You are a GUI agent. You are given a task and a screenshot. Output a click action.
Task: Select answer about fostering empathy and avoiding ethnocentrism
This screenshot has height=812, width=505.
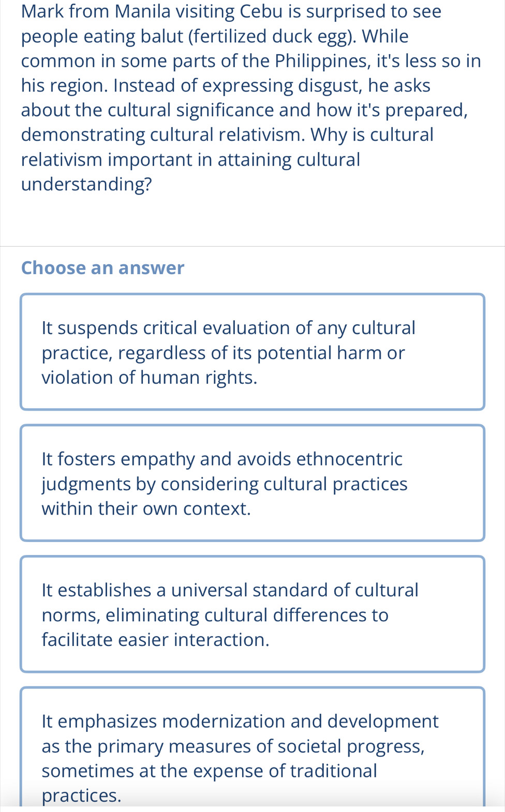(x=252, y=483)
